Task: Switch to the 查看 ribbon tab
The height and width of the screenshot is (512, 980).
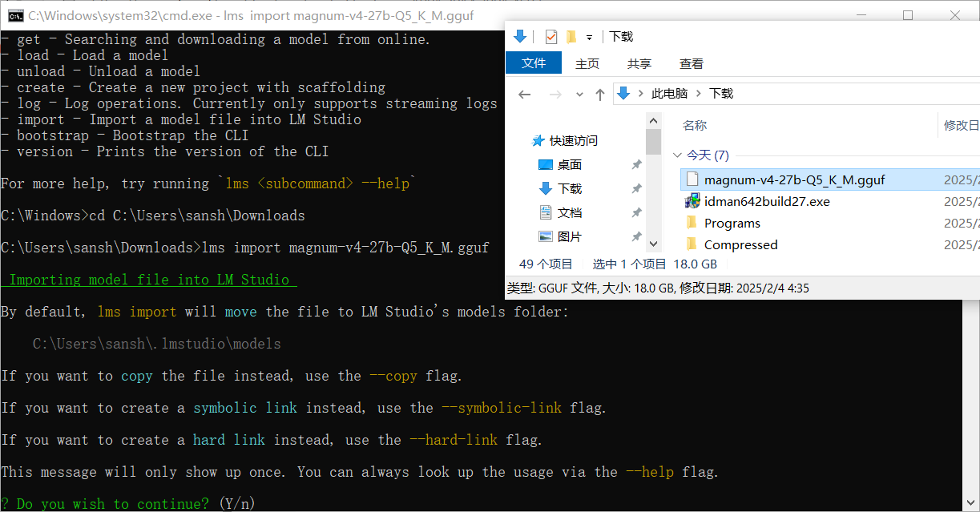Action: pyautogui.click(x=692, y=63)
